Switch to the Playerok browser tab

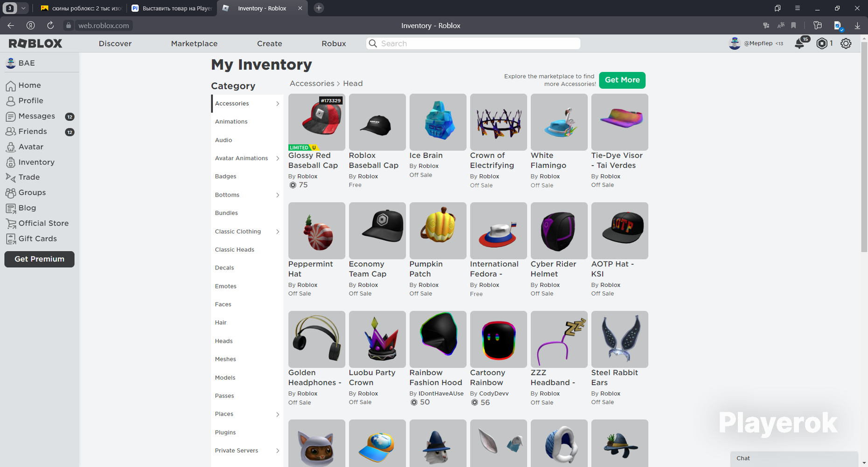171,8
